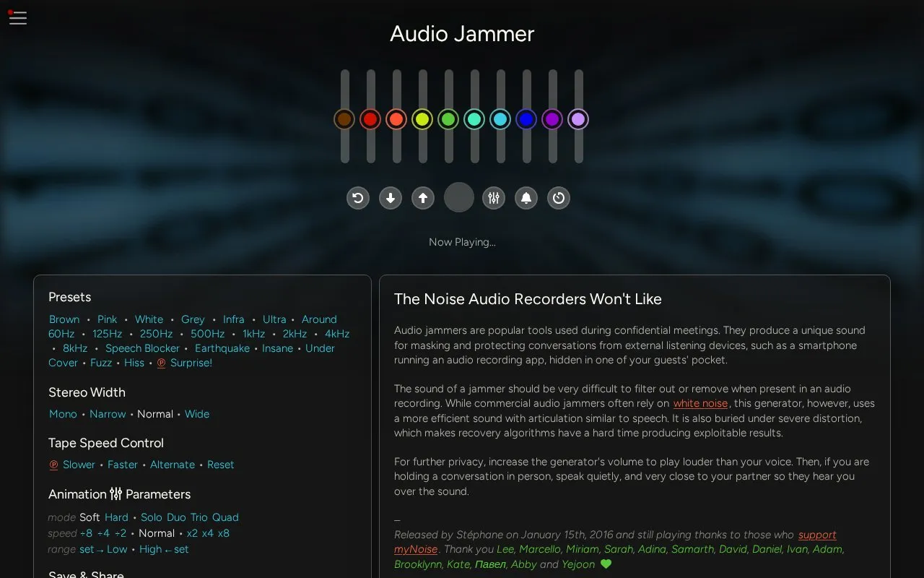
Task: Click the set→ Low range option
Action: [x=103, y=549]
